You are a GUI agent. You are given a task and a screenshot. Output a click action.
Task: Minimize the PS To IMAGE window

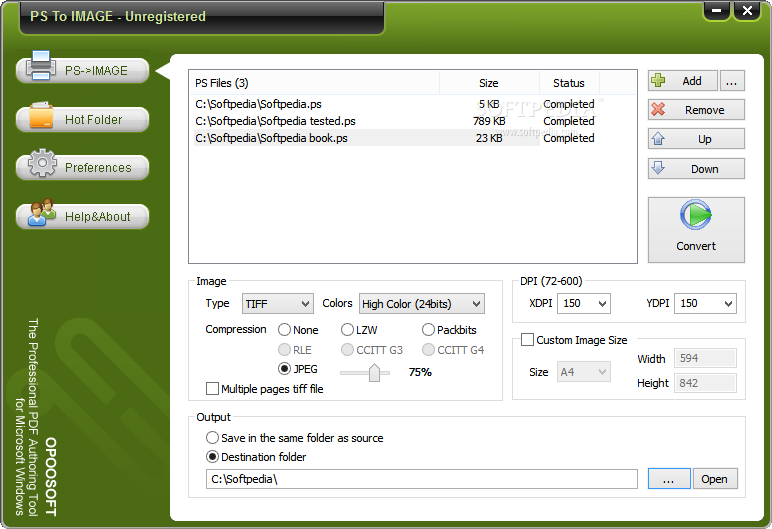pos(717,10)
